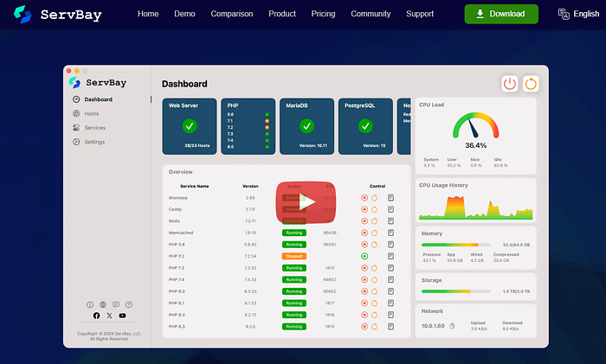Screen dimensions: 606x364
Task: Open the Home page from the top navigation
Action: [148, 14]
